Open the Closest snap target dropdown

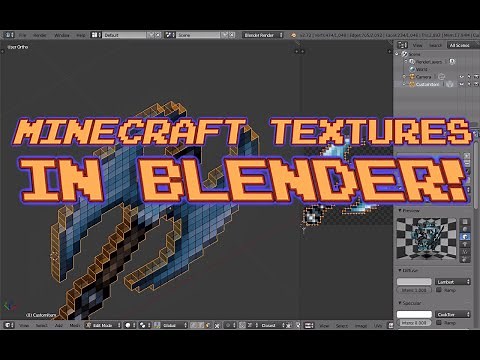coord(271,325)
